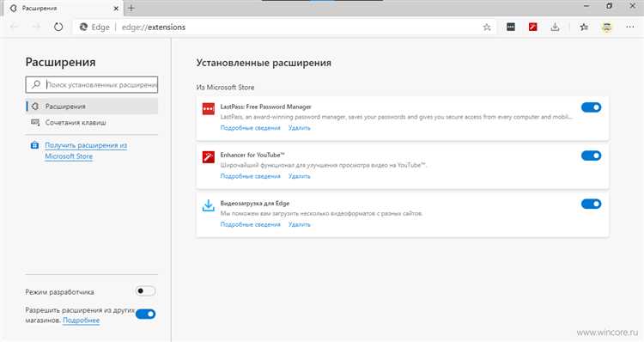Reload the page with refresh icon

coord(58,27)
